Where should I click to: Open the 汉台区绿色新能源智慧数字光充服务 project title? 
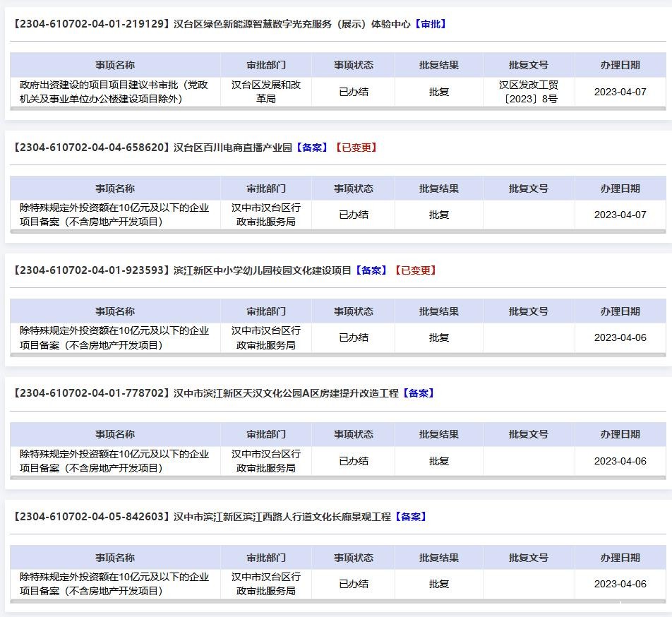[212, 24]
